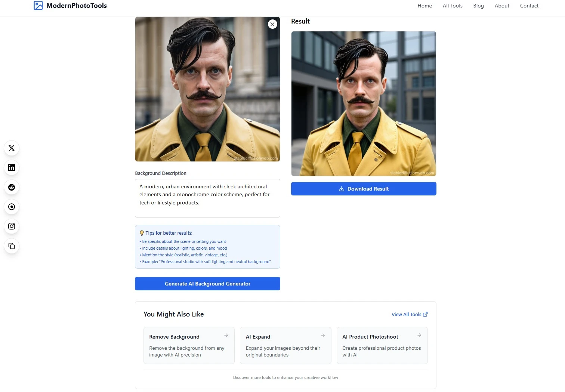Click the circular target share icon
Screen dimensions: 565x392
coord(12,207)
